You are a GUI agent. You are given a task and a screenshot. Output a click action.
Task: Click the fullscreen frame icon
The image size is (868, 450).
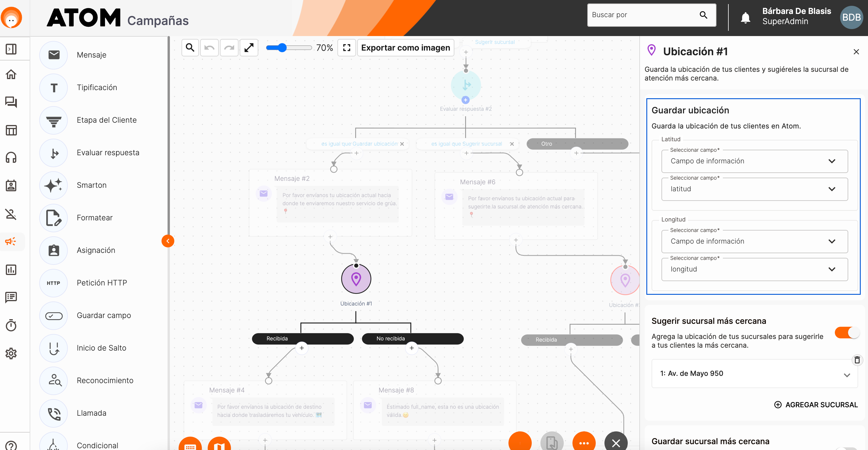tap(346, 48)
